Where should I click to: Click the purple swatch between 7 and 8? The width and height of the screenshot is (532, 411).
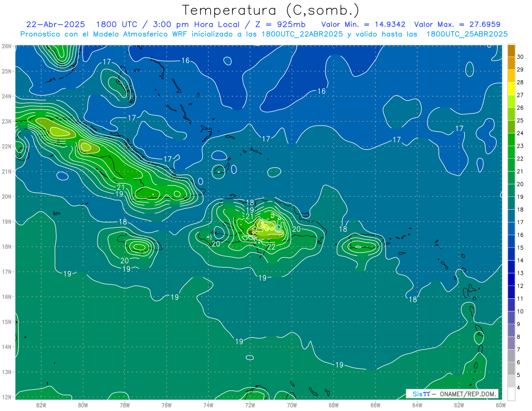pos(511,343)
